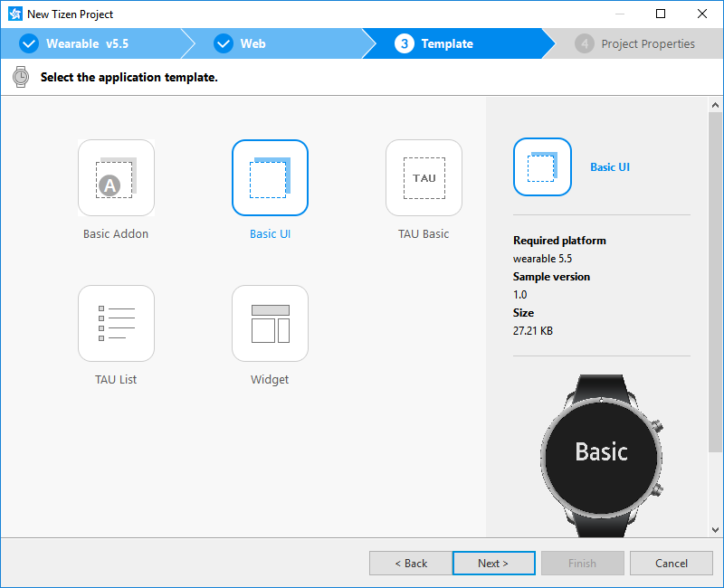Click the checkmark icon on the Web step

(223, 43)
